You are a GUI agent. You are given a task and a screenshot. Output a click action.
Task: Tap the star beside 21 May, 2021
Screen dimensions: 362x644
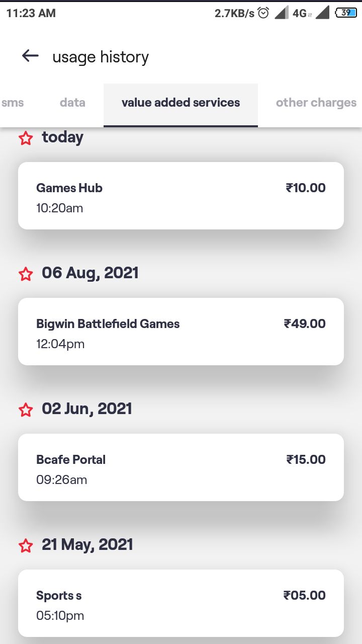26,546
